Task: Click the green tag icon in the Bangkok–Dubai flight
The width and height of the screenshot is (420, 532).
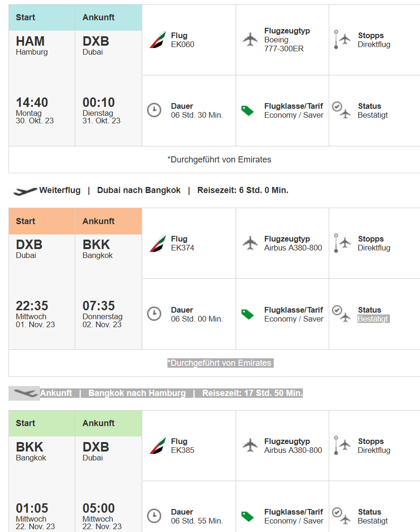Action: click(247, 516)
